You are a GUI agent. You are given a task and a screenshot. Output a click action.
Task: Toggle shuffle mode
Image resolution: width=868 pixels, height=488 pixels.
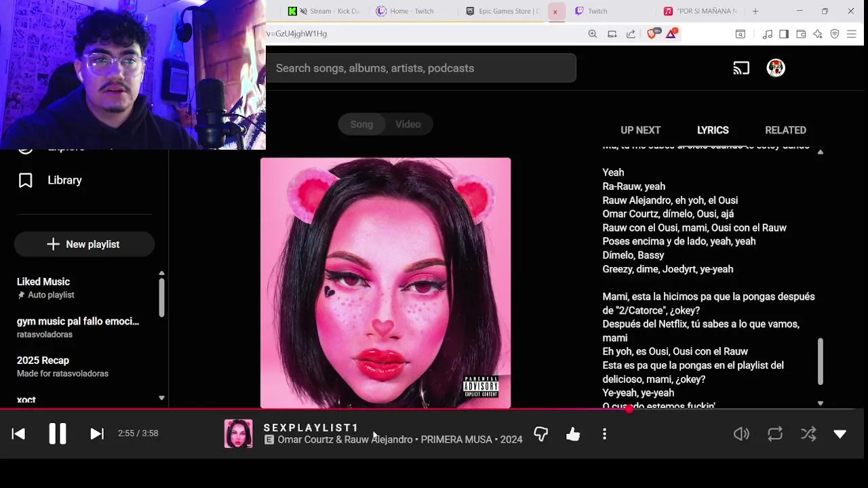click(808, 434)
